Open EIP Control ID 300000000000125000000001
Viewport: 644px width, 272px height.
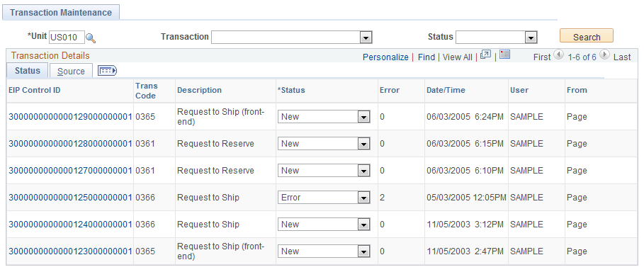(70, 198)
